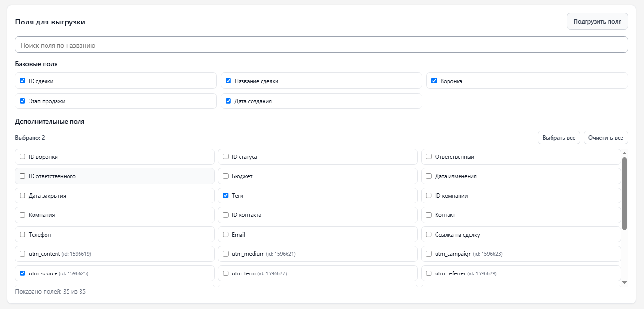Tick the utm_term checkbox

226,273
